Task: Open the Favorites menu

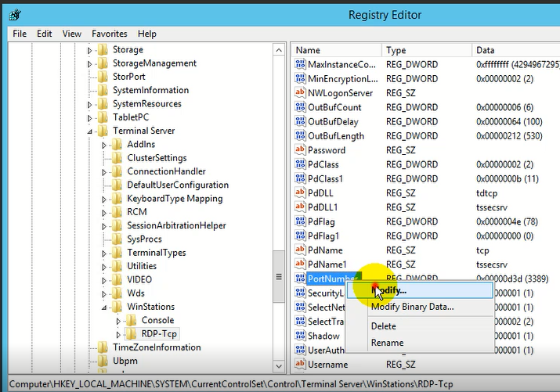Action: pyautogui.click(x=109, y=34)
